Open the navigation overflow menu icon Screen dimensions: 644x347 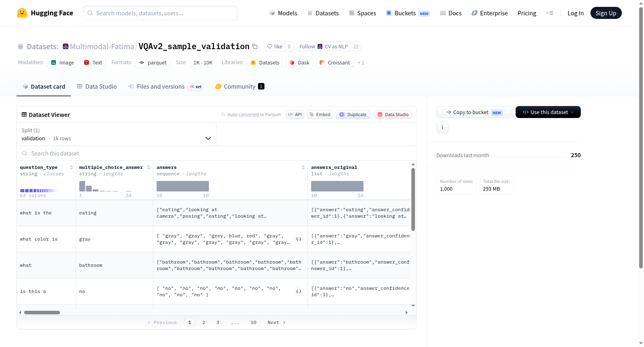(x=549, y=13)
